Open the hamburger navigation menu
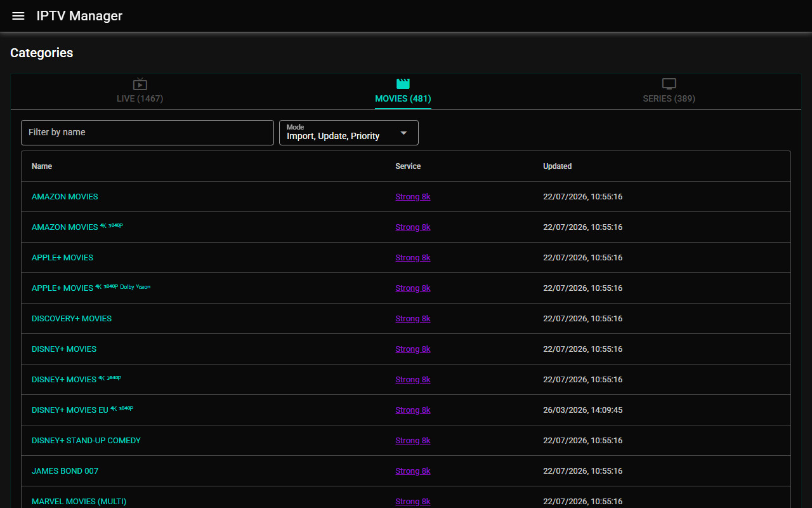812x508 pixels. click(x=18, y=16)
